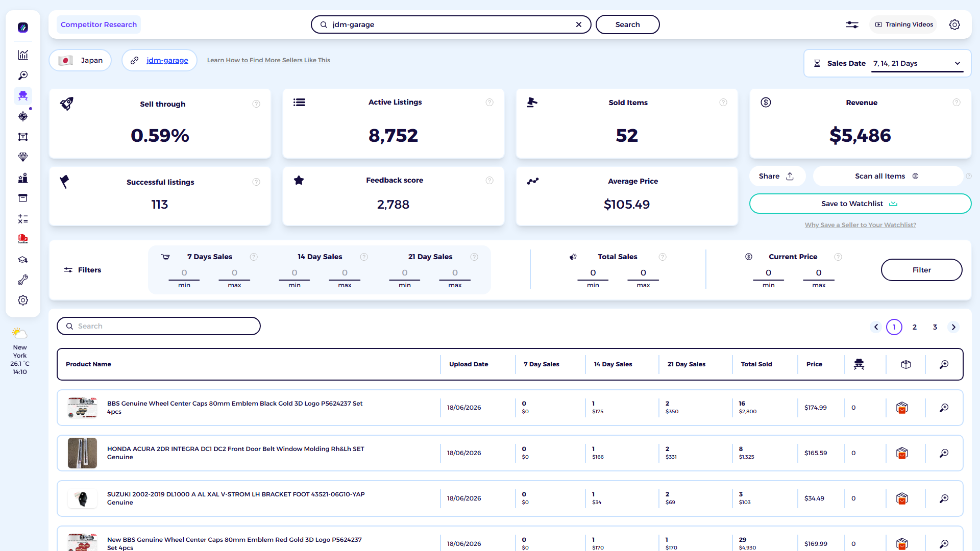This screenshot has width=980, height=551.
Task: Open the target crosshair sidebar icon
Action: coord(23,116)
